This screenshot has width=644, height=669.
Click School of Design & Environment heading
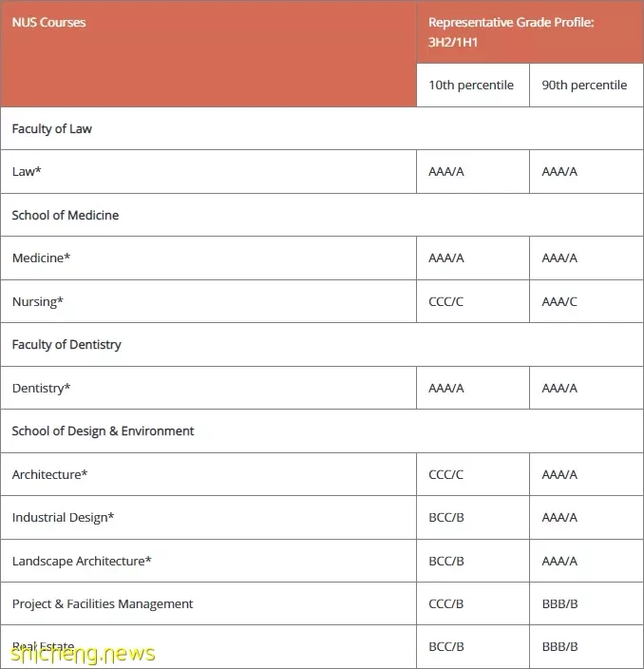point(322,430)
